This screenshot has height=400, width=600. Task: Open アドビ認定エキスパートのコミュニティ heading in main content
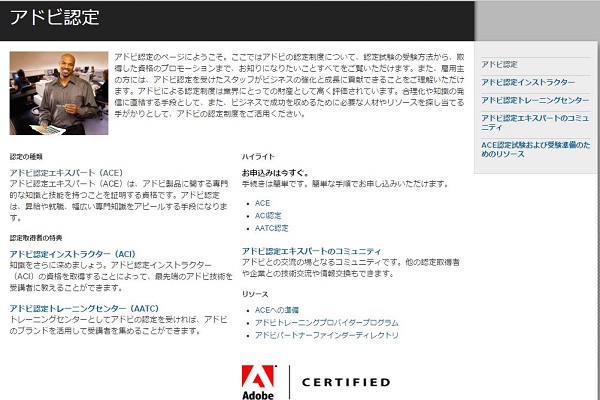(x=311, y=251)
